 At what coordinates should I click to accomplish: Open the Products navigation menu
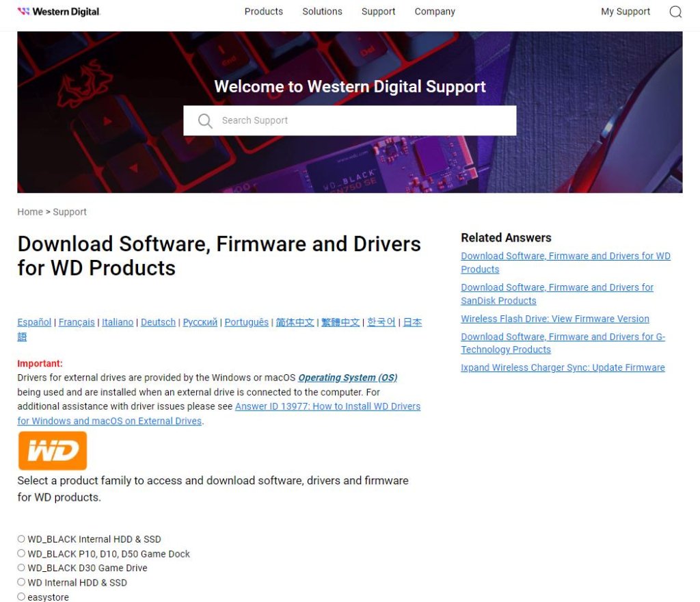point(263,12)
